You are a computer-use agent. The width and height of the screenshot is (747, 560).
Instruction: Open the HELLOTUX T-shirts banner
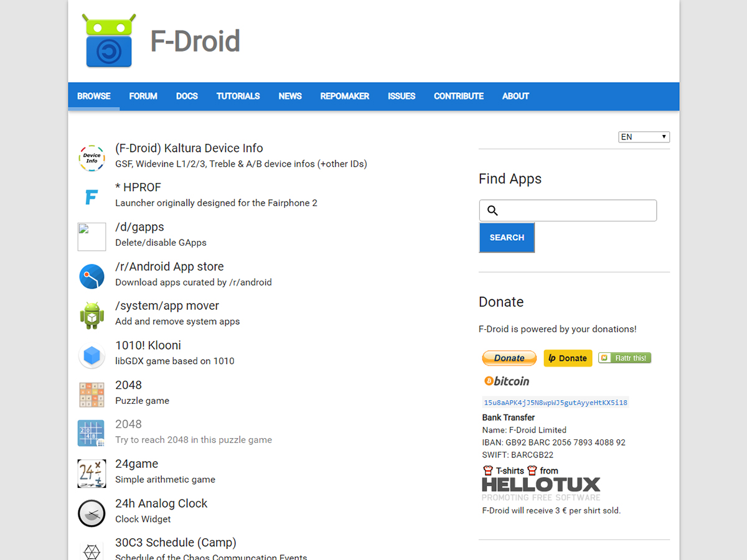541,484
